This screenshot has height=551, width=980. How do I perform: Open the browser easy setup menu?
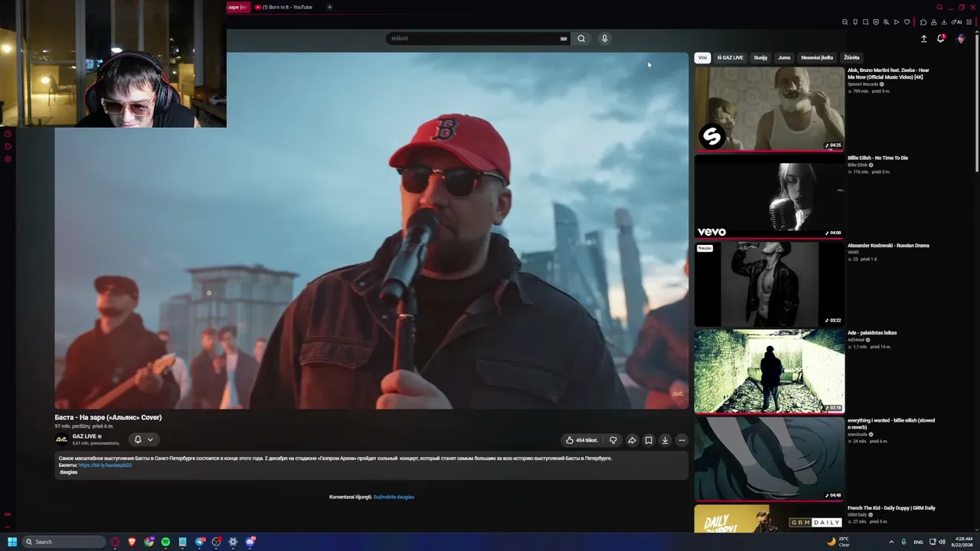click(x=970, y=22)
